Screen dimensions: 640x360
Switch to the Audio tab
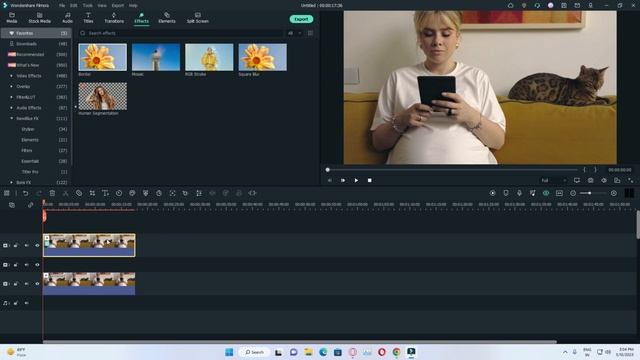[67, 18]
